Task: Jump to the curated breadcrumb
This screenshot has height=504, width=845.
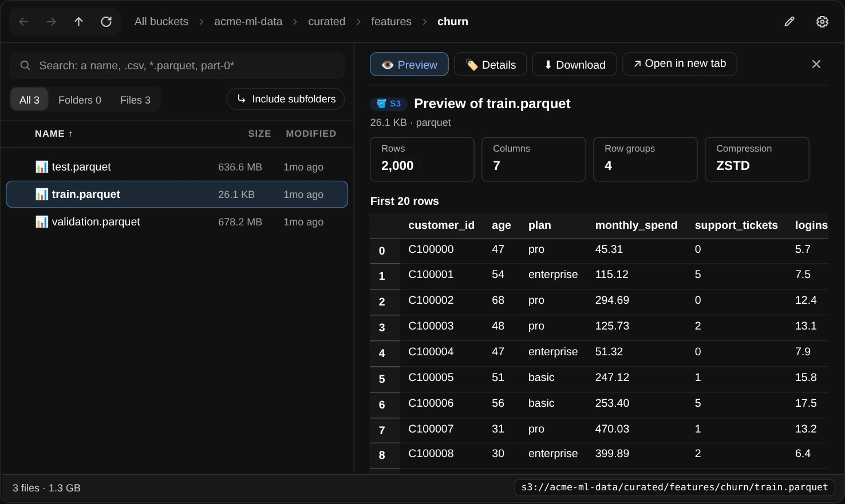Action: 327,22
